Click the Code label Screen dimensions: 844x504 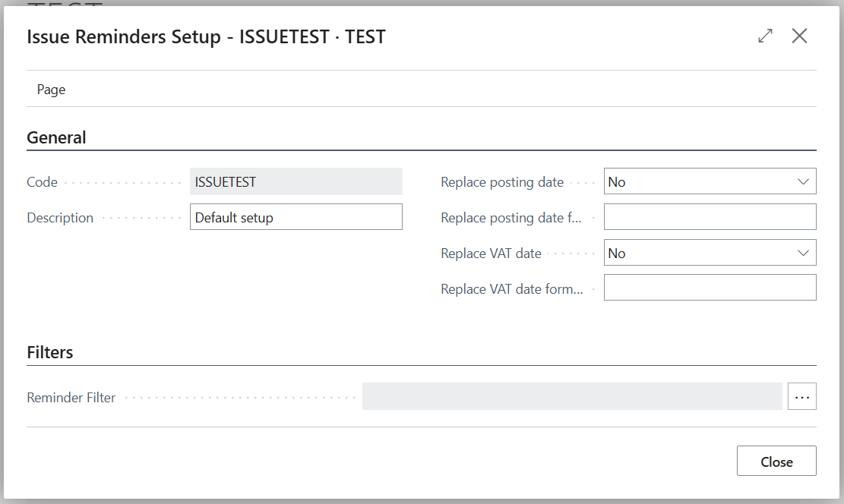[42, 182]
